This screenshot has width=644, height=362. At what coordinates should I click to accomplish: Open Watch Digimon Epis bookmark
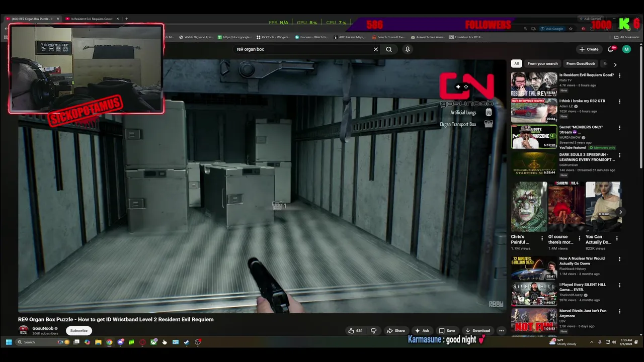point(196,37)
